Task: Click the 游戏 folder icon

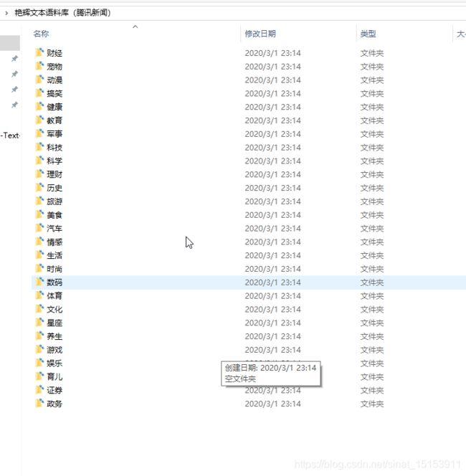Action: coord(39,349)
